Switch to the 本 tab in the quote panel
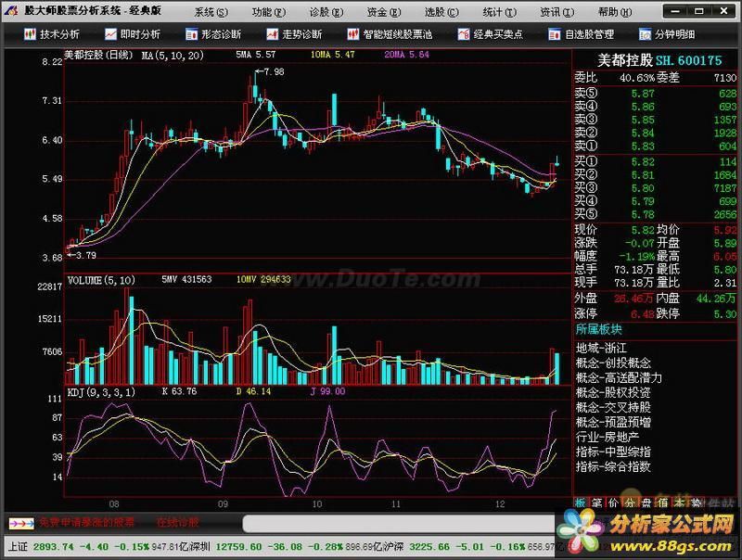The image size is (742, 560). coord(680,503)
